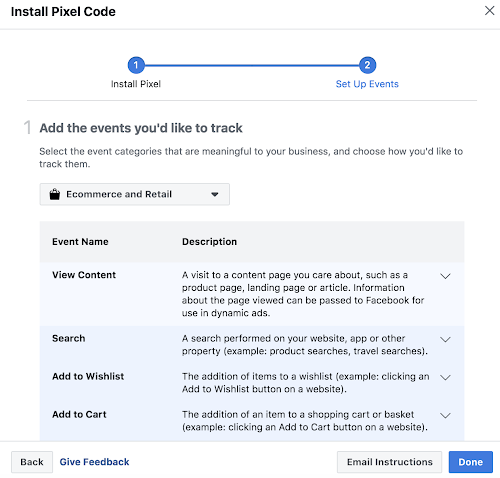This screenshot has height=478, width=500.
Task: Click the step 1 circle icon
Action: tap(136, 65)
